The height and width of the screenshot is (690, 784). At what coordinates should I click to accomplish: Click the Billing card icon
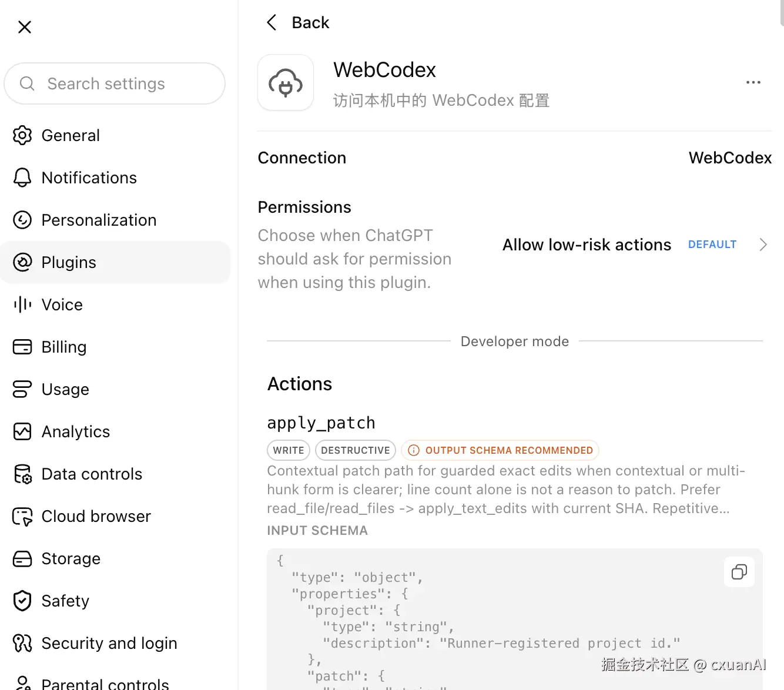22,347
